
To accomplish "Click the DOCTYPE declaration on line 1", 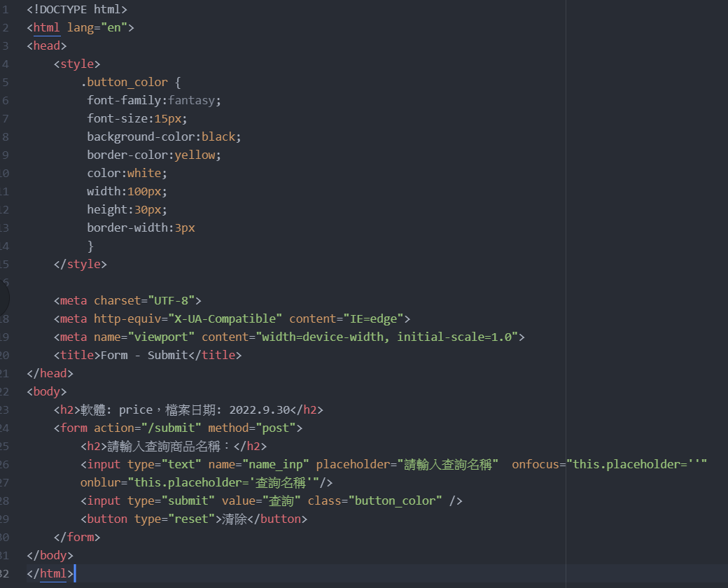I will click(77, 9).
